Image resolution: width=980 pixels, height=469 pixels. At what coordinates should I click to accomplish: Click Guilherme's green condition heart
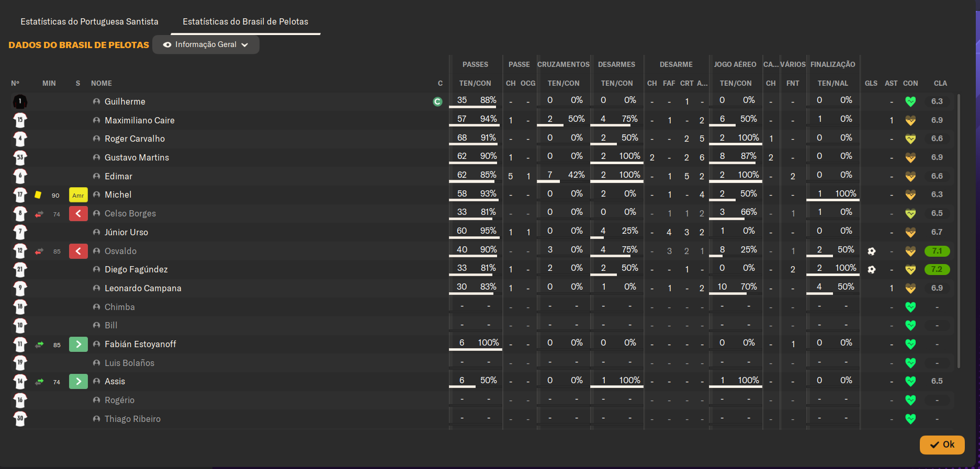click(x=910, y=101)
